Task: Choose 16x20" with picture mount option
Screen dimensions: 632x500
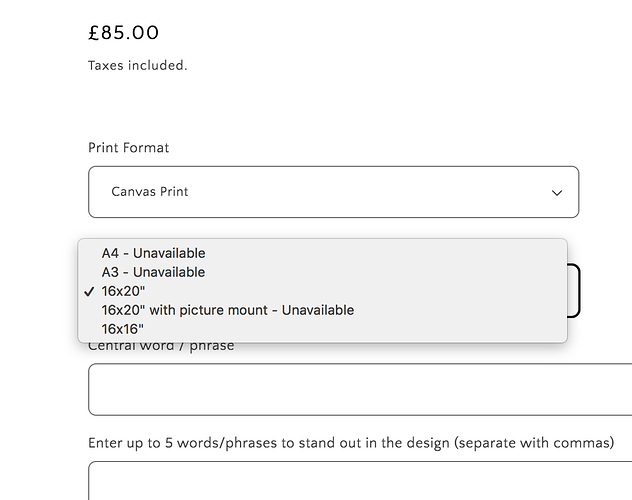Action: 227,310
